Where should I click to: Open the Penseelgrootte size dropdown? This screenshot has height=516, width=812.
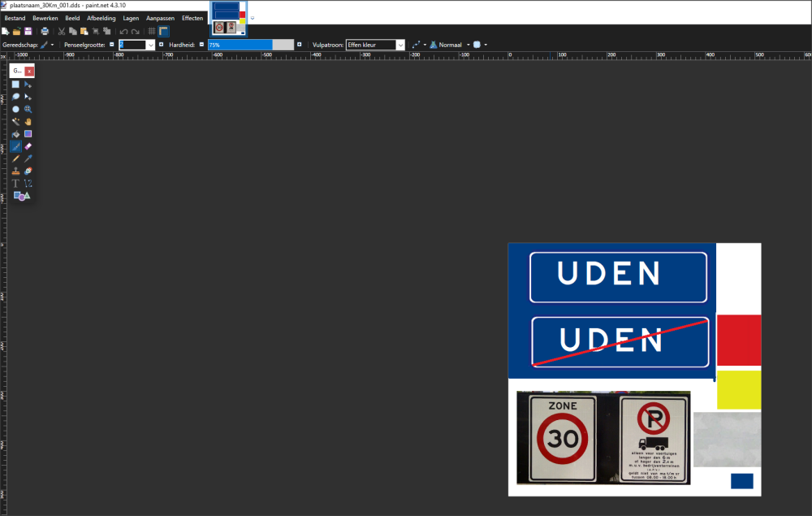(150, 45)
